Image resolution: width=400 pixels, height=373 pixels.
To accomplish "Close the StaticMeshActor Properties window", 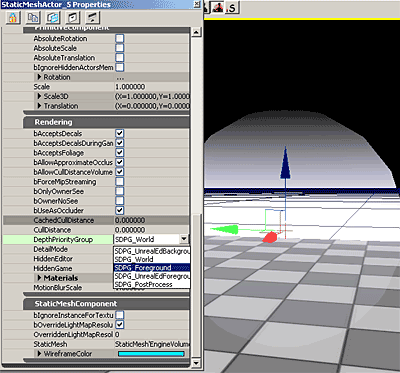I will pos(197,4).
